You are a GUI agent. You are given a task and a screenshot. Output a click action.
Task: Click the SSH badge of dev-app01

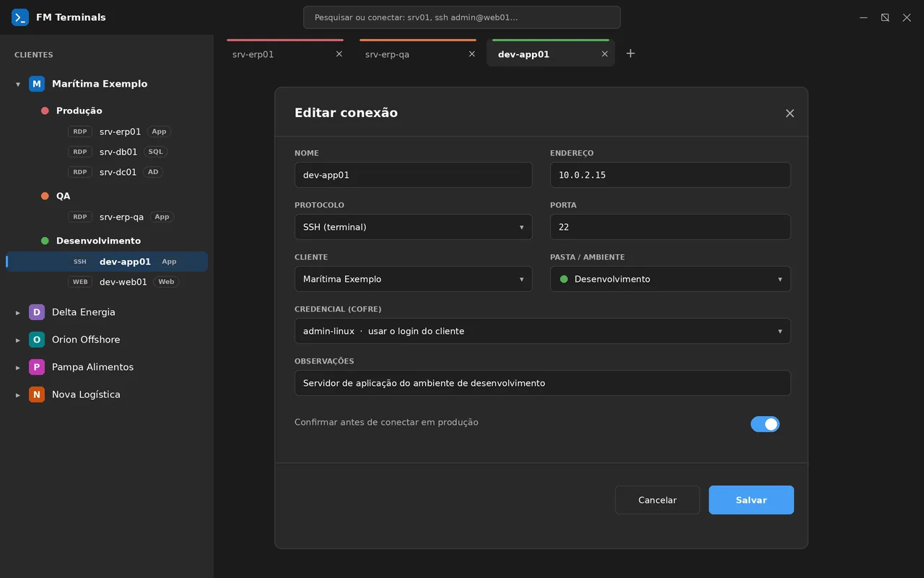[x=80, y=262]
